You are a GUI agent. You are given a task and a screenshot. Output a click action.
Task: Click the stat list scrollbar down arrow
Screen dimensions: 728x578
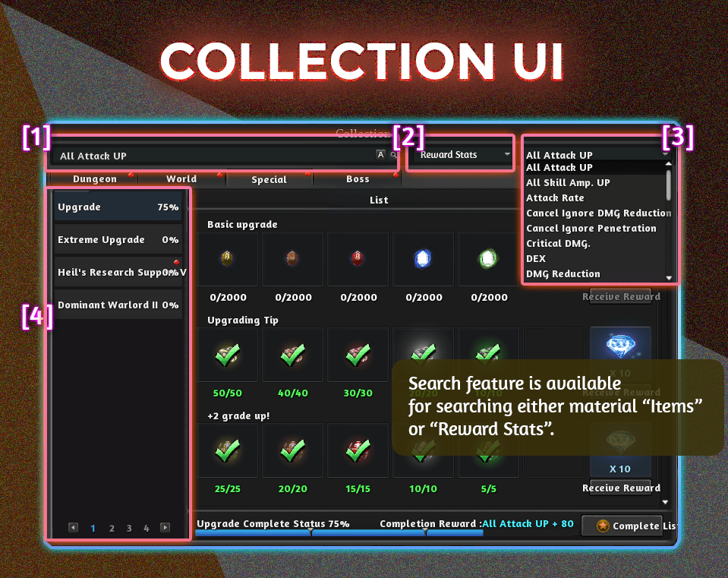(x=669, y=278)
